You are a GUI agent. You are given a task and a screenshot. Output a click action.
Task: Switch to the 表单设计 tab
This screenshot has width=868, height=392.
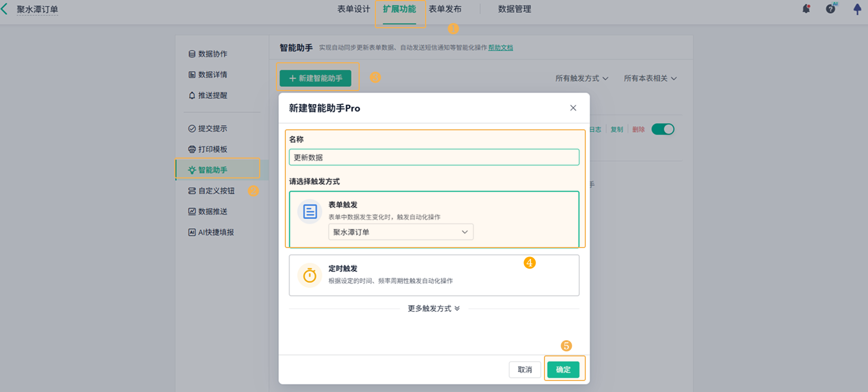(x=353, y=9)
